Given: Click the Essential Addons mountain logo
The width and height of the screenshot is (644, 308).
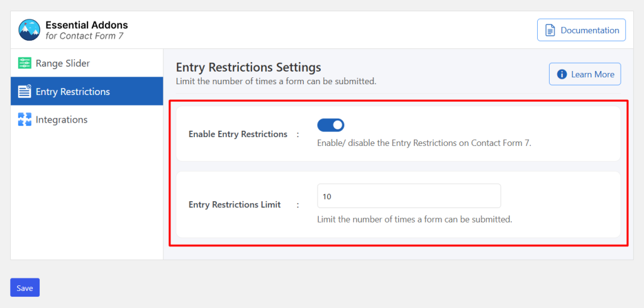Looking at the screenshot, I should (29, 30).
